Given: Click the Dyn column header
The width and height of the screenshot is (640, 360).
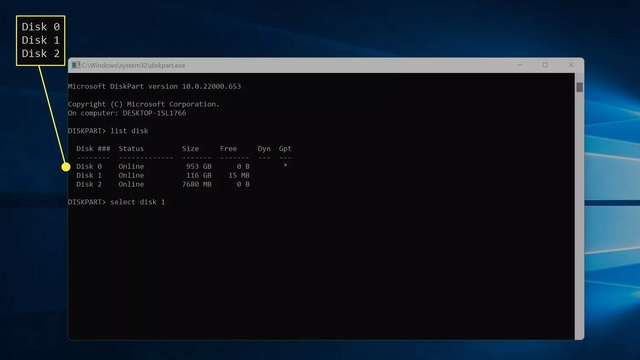Looking at the screenshot, I should click(x=264, y=149).
